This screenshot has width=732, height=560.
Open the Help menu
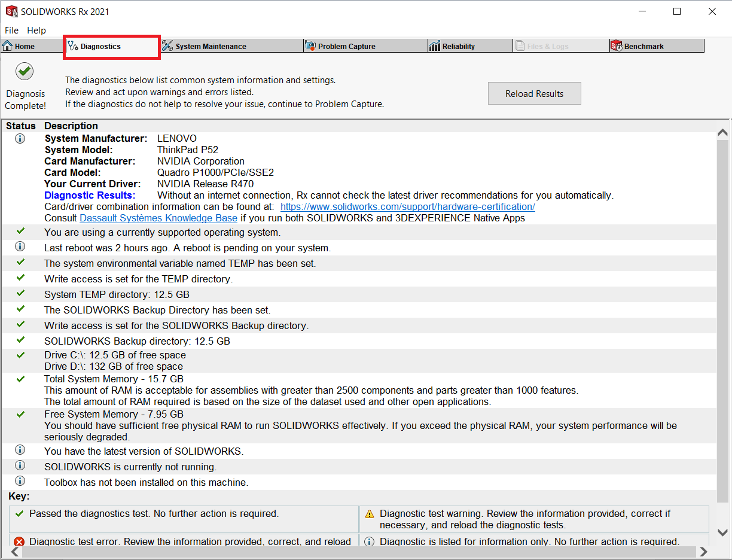click(36, 30)
